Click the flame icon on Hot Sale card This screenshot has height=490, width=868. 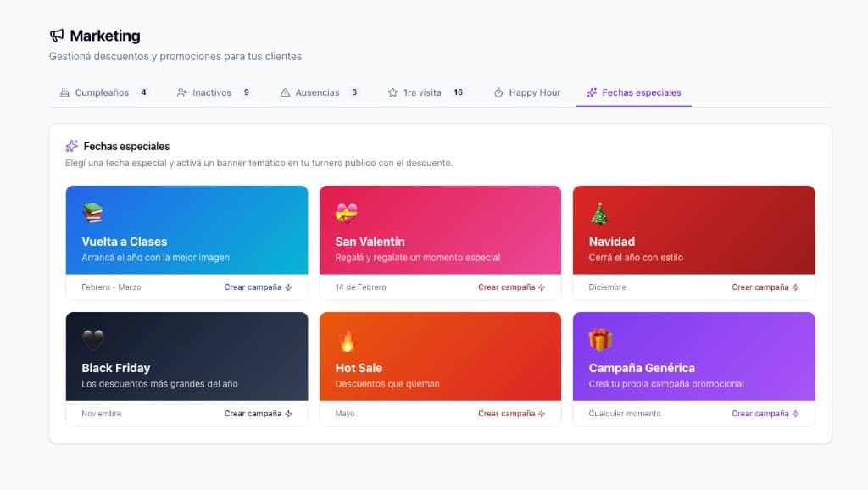(x=346, y=340)
